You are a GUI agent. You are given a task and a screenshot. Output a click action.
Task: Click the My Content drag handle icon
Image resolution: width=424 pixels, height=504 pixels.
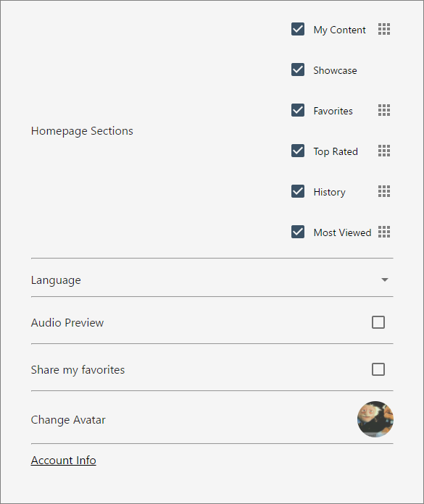tap(384, 29)
